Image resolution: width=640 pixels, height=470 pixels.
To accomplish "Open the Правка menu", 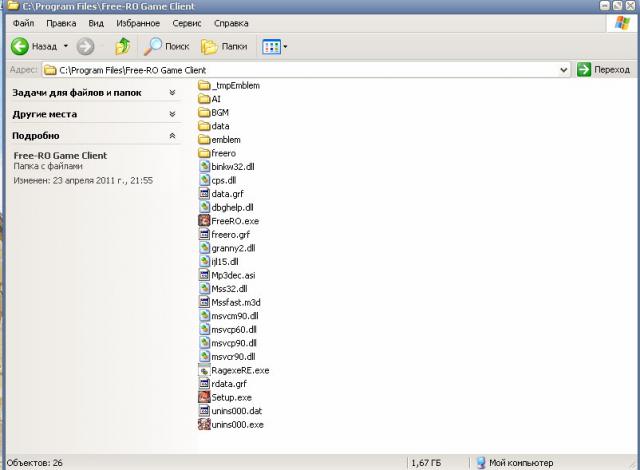I will pyautogui.click(x=61, y=23).
